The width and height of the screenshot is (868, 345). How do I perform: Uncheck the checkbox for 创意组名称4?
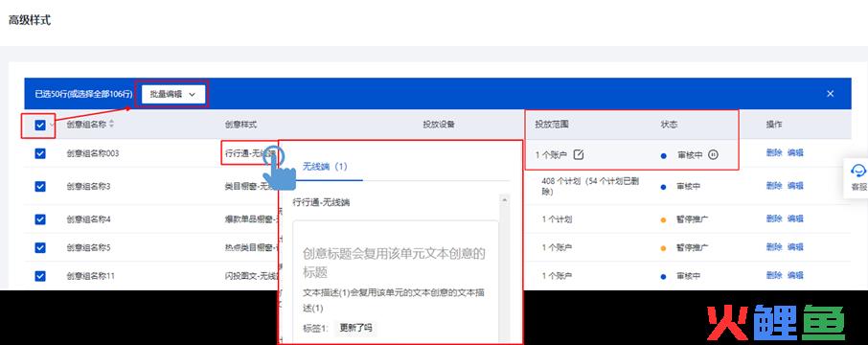40,219
